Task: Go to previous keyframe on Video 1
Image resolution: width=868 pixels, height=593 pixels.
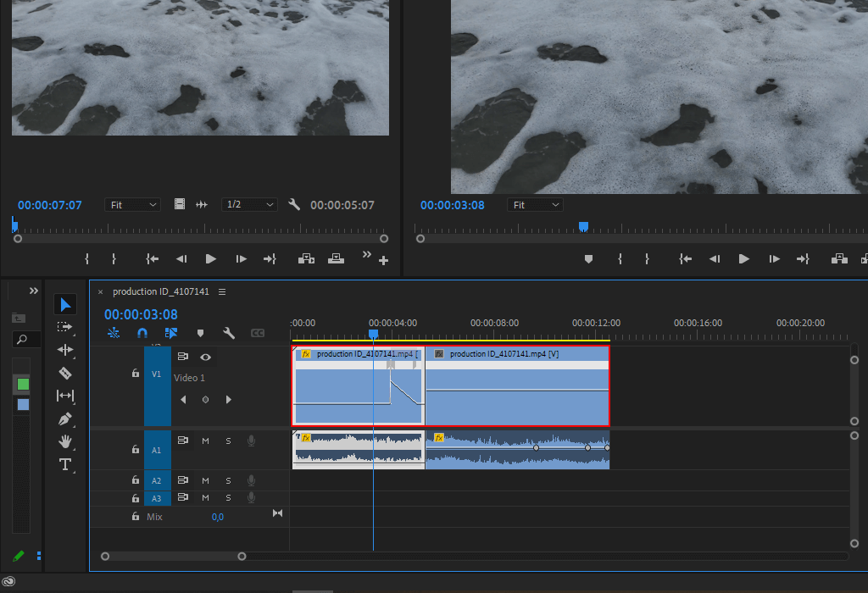Action: pyautogui.click(x=183, y=399)
